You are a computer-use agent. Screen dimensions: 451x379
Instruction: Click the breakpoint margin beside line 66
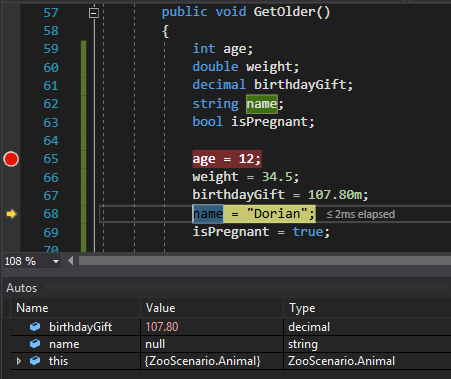pos(11,177)
